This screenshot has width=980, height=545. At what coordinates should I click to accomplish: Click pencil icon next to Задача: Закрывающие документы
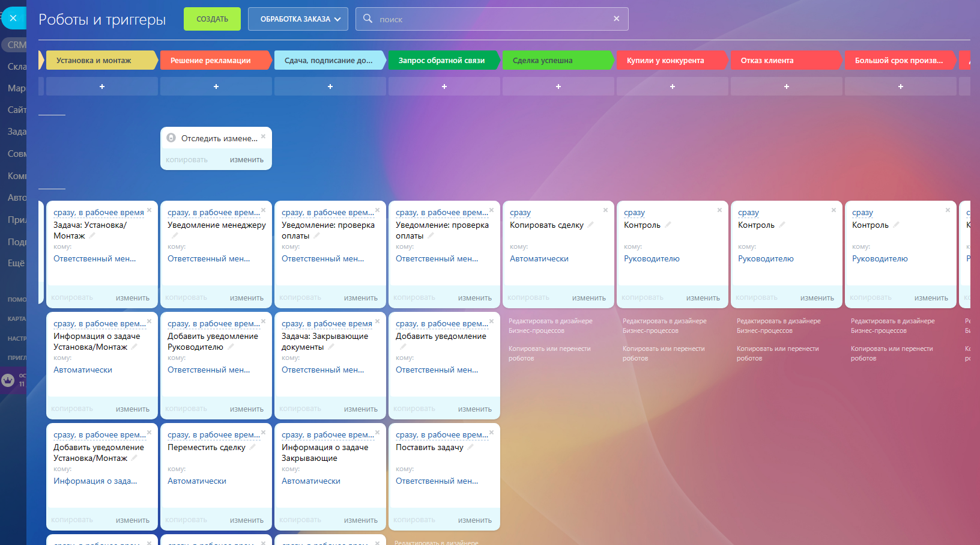click(x=331, y=347)
